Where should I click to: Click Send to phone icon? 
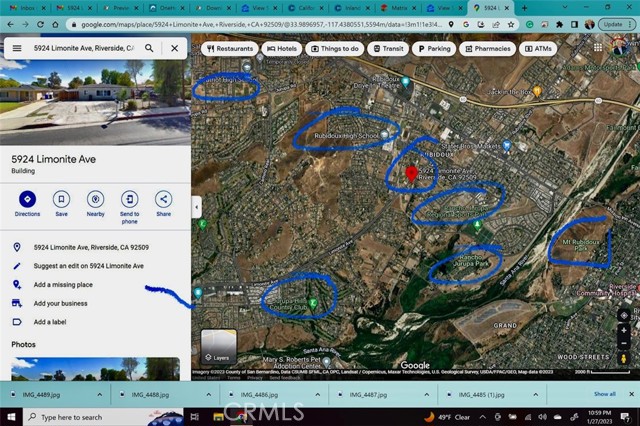129,199
